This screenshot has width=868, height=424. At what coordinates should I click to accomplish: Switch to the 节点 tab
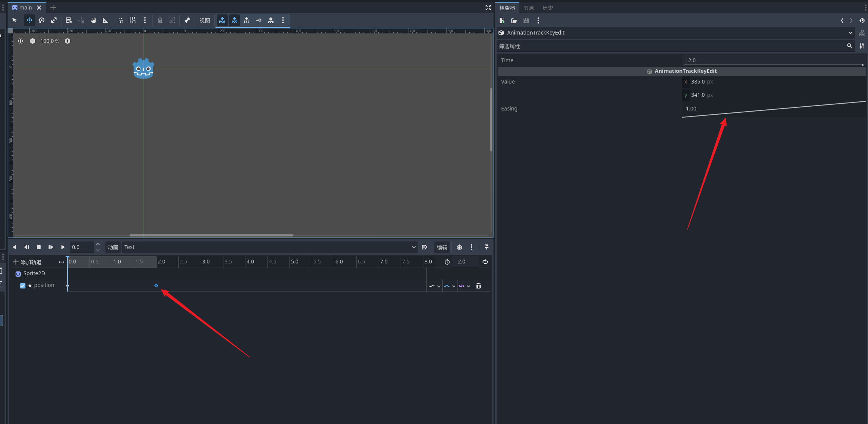tap(528, 8)
